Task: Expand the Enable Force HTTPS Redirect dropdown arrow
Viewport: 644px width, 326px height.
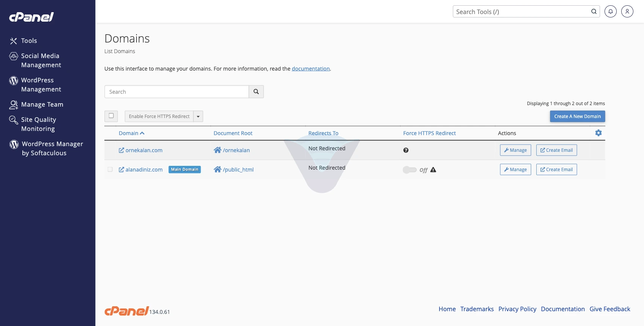Action: (198, 116)
